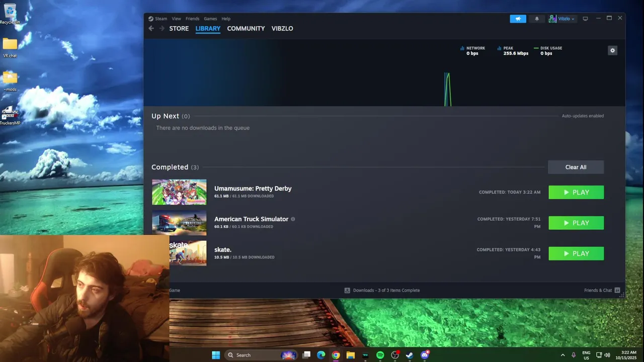Open Task View on taskbar
Image resolution: width=644 pixels, height=362 pixels.
(x=306, y=355)
